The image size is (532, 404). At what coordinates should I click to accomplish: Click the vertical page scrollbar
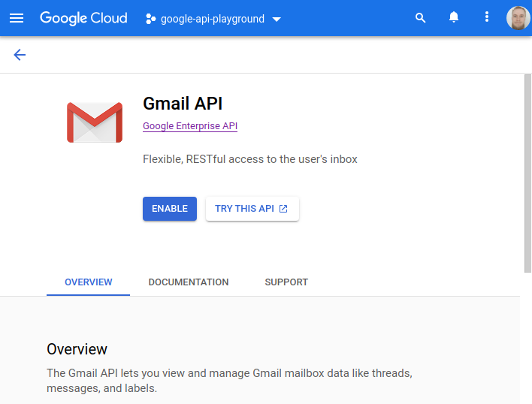pos(527,173)
